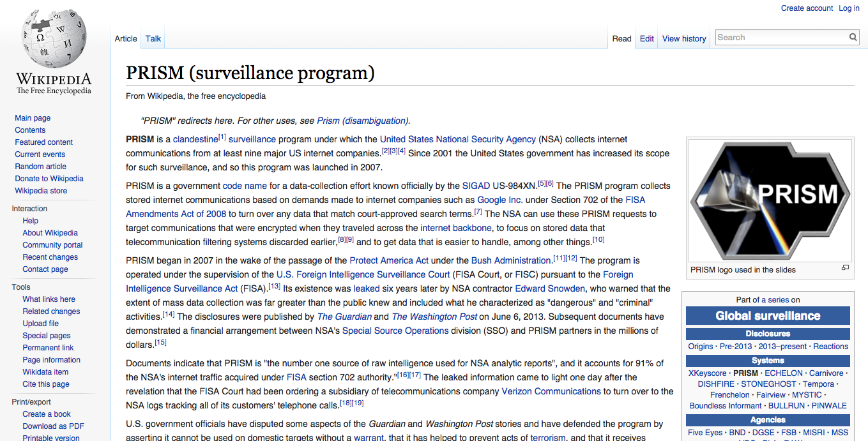Collapse the Print/export sidebar section
868x441 pixels.
31,402
